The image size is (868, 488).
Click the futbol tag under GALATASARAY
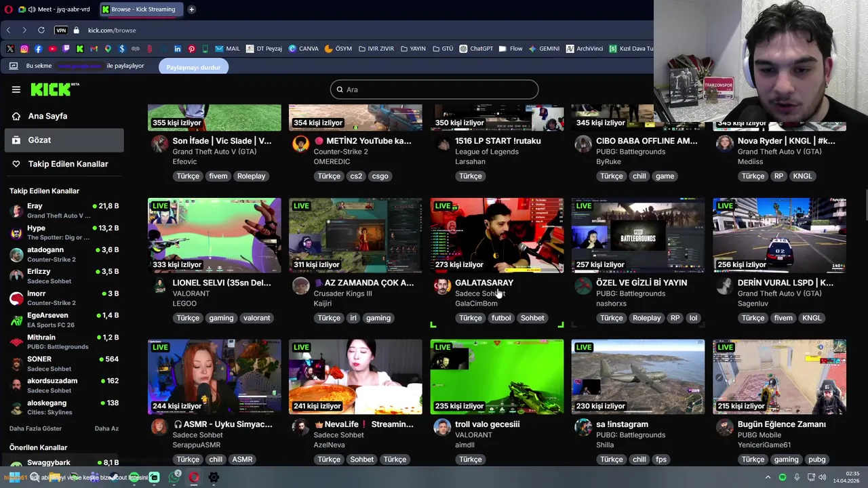(501, 318)
